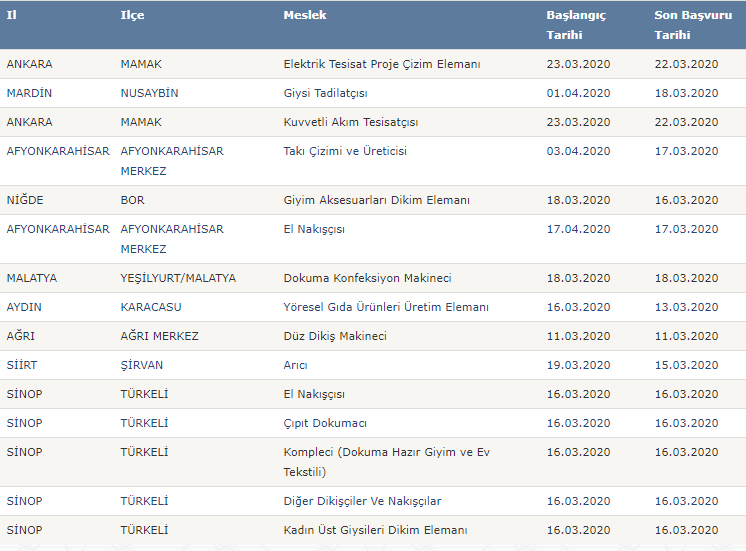Click Giyim Aksesuarları Dikim Elemanı entry
Viewport: 746px width, 551px height.
pos(376,200)
